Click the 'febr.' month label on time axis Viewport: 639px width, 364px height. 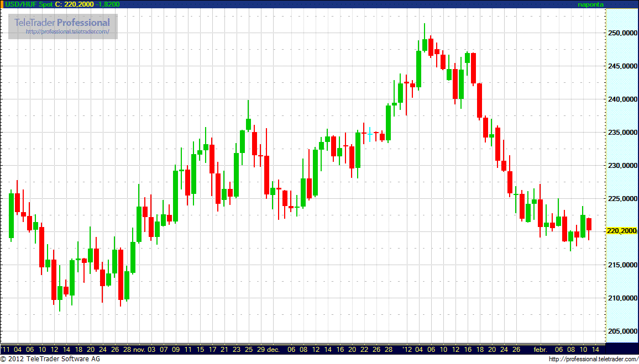click(541, 349)
